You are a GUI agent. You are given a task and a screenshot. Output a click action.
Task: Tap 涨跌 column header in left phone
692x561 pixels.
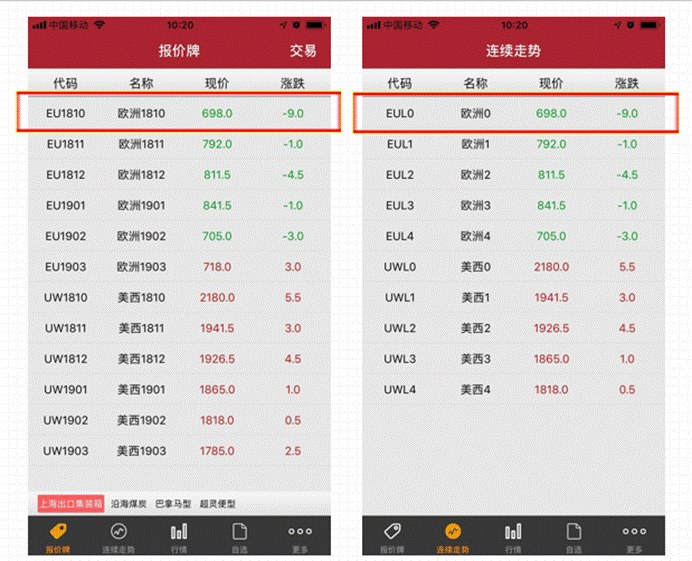point(292,83)
